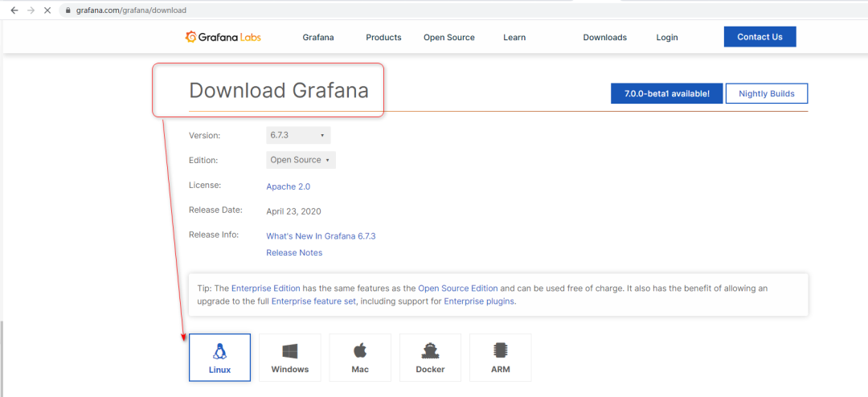The width and height of the screenshot is (868, 397).
Task: Click the License: label
Action: click(205, 186)
